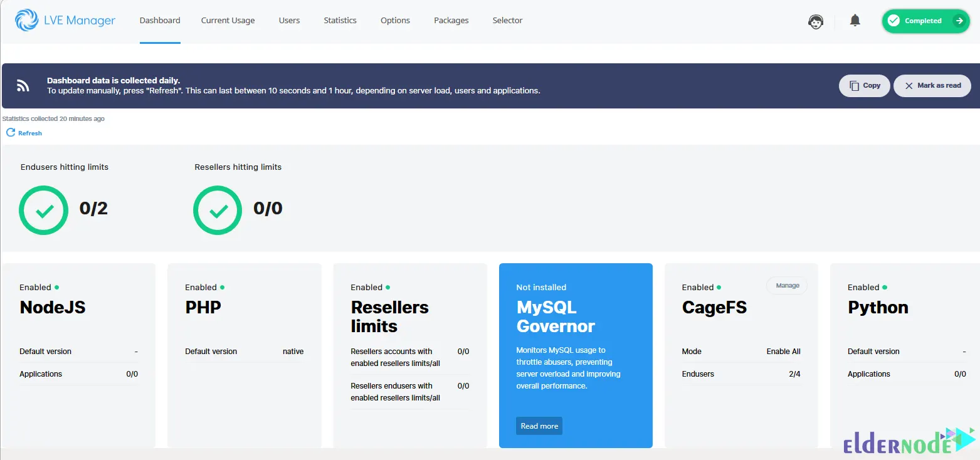Click Read more on MySQL Governor card
Viewport: 980px width, 460px height.
pyautogui.click(x=539, y=426)
